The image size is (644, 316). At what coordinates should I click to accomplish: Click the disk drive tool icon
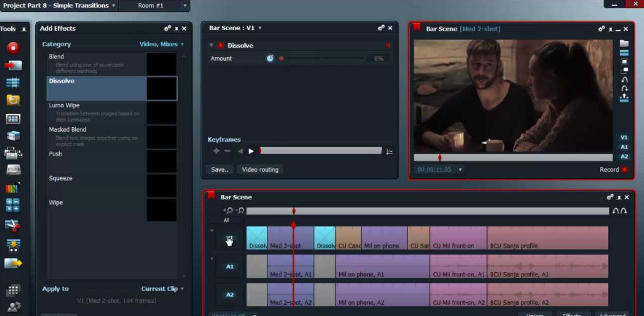click(x=13, y=170)
